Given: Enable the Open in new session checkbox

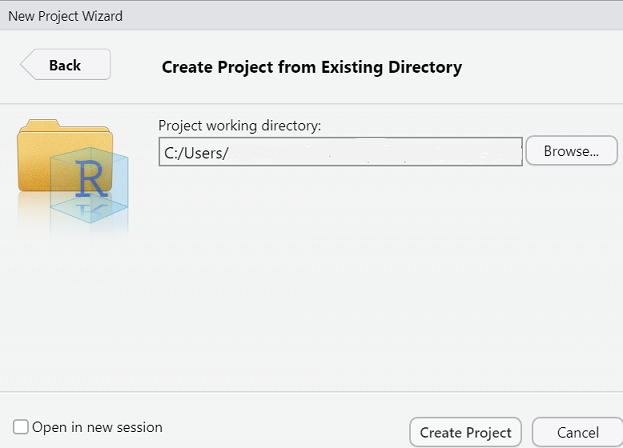Looking at the screenshot, I should pyautogui.click(x=21, y=427).
